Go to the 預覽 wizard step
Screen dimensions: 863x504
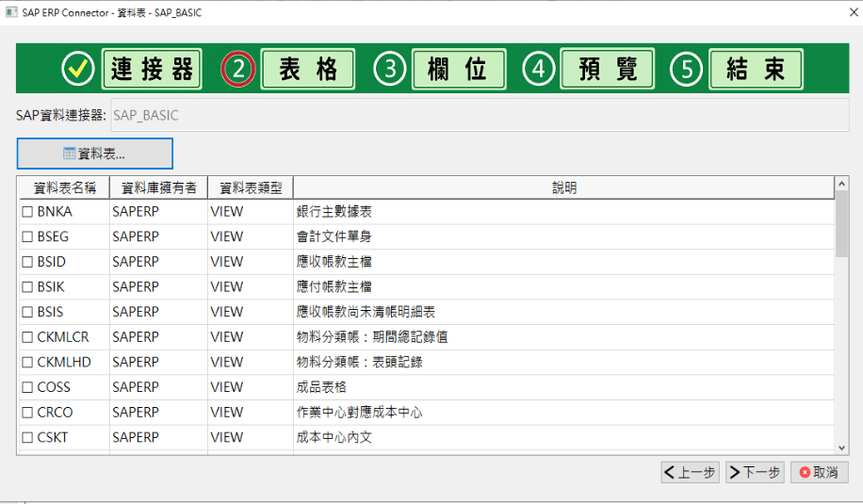[608, 69]
